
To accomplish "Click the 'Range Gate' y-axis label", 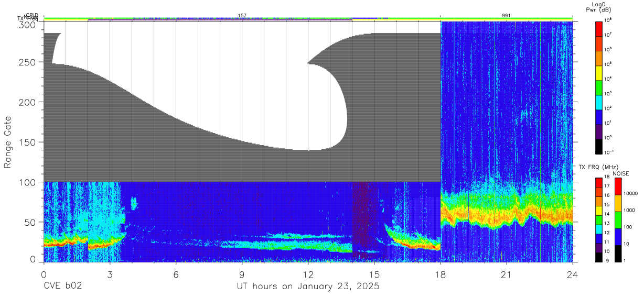I will point(8,142).
